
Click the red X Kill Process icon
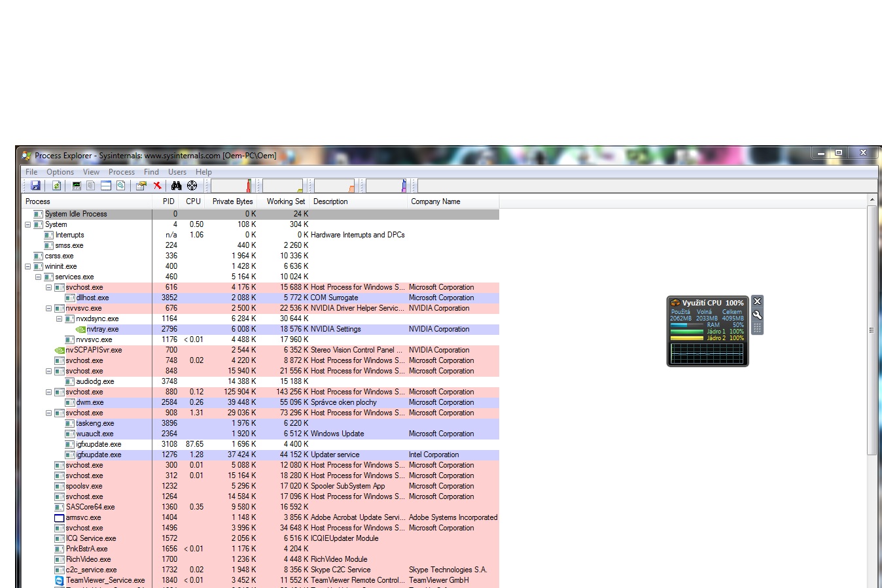point(157,186)
